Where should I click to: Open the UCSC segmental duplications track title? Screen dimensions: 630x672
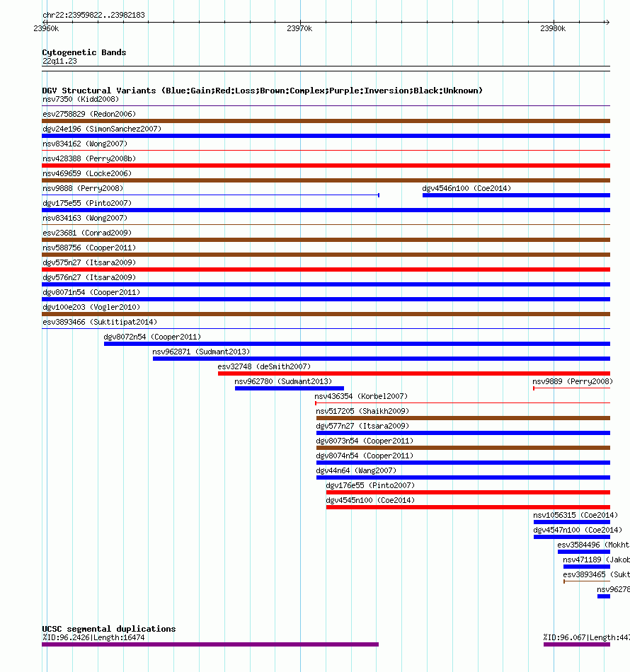click(x=109, y=629)
